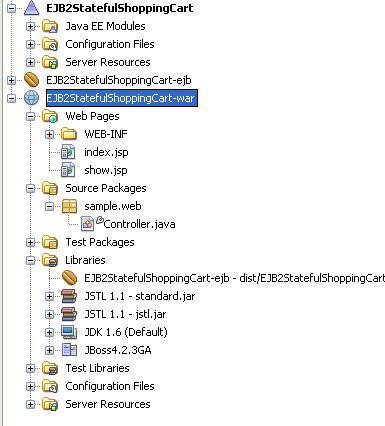Expand the WEB-INF folder node

pyautogui.click(x=49, y=134)
